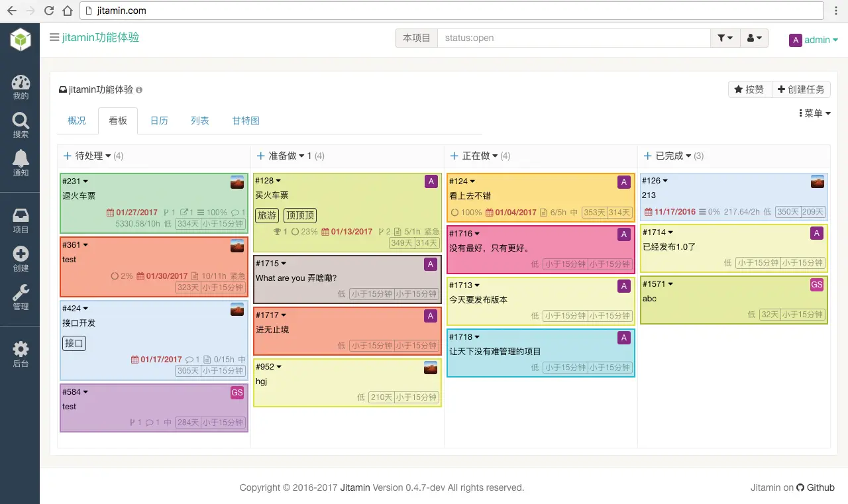Switch to the 概况 tab

click(x=77, y=121)
